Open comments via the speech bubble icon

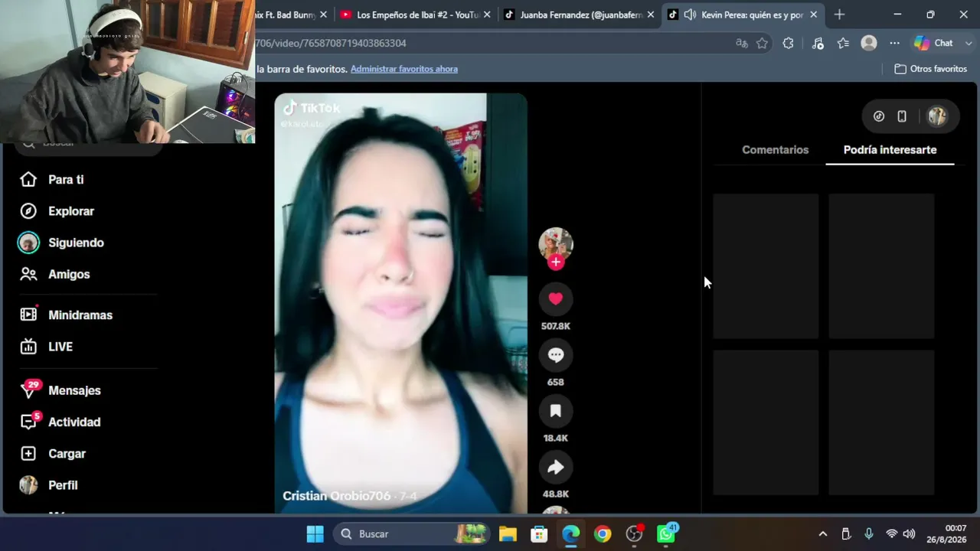556,355
